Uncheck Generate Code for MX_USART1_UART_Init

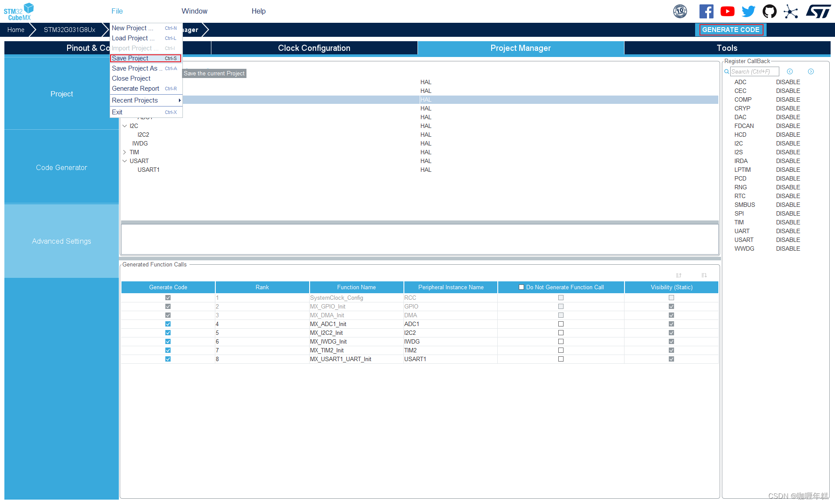point(168,359)
